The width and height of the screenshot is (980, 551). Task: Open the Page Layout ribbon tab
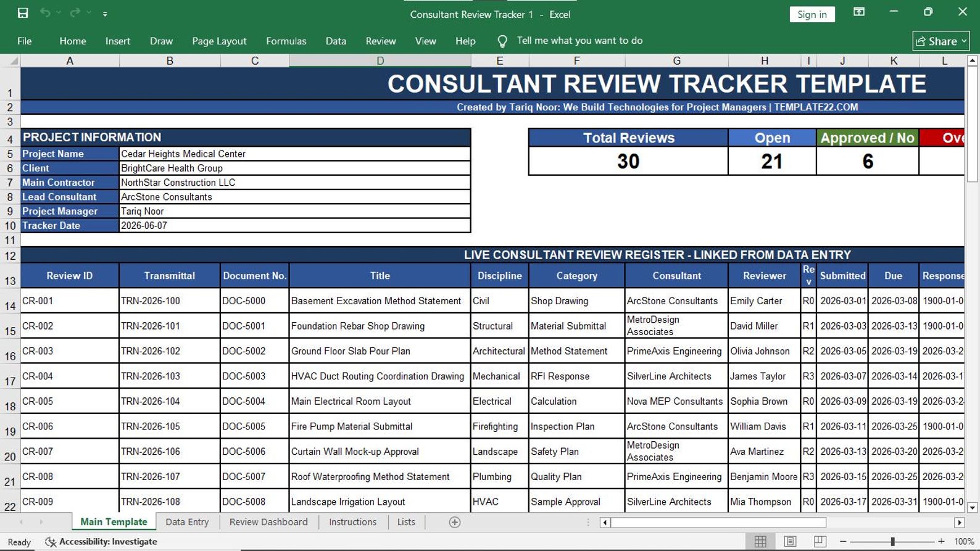tap(219, 41)
